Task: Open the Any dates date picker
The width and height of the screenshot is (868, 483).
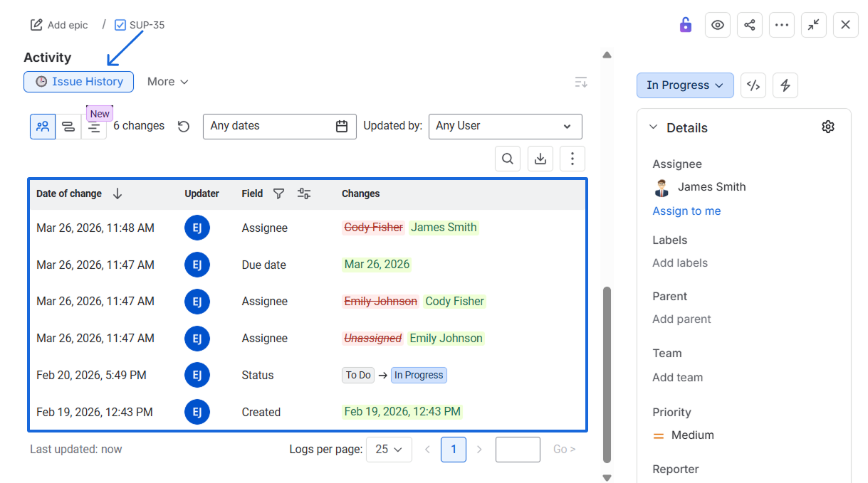Action: (280, 127)
